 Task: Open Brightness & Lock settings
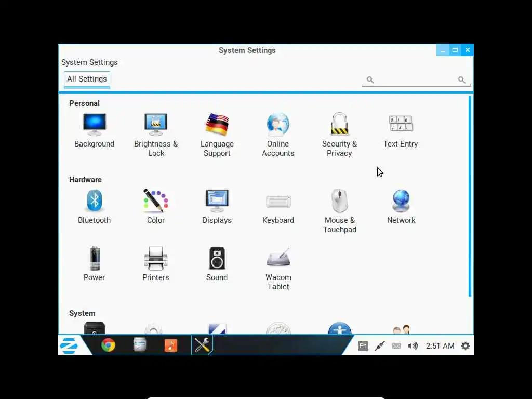156,135
